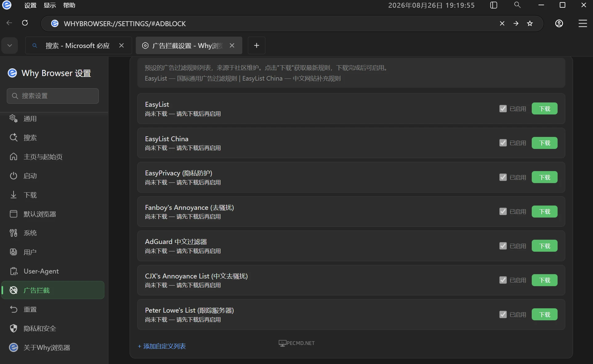Image resolution: width=593 pixels, height=364 pixels.
Task: Toggle 已启用 checkbox for EasyList China
Action: (x=503, y=143)
